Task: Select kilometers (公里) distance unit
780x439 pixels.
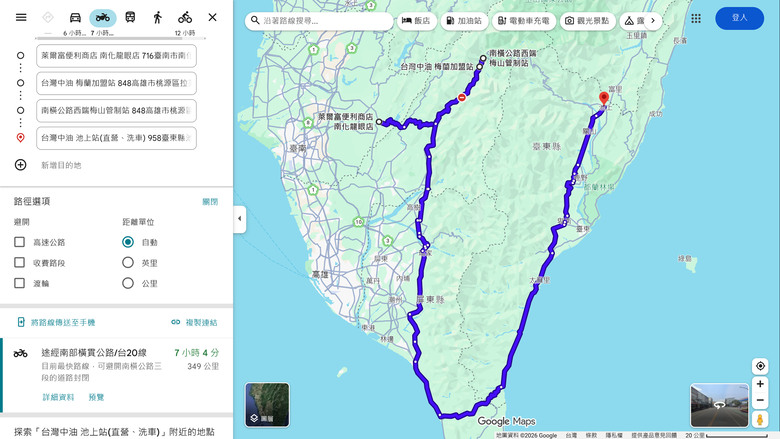Action: tap(128, 283)
